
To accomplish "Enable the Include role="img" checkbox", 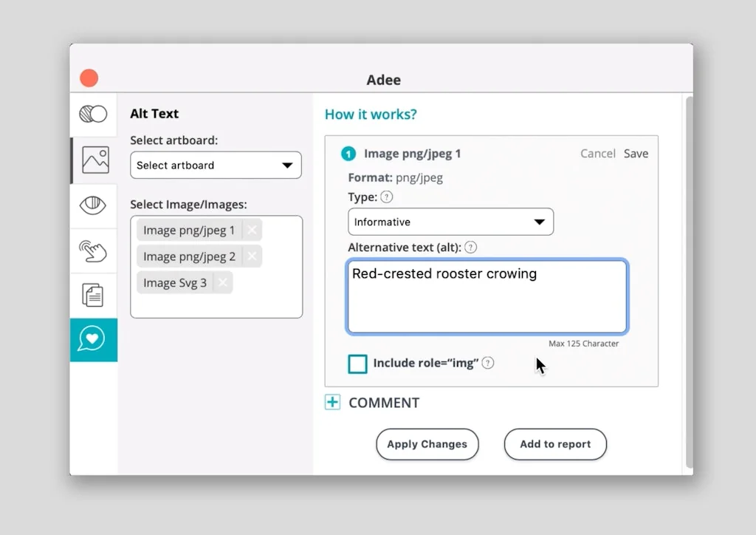I will point(357,364).
